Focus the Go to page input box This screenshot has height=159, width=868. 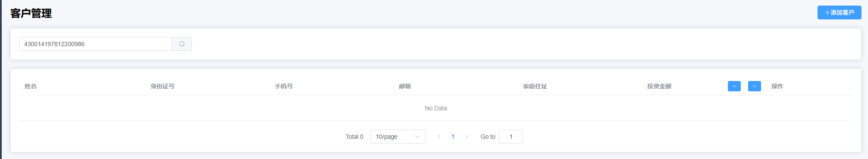(511, 137)
